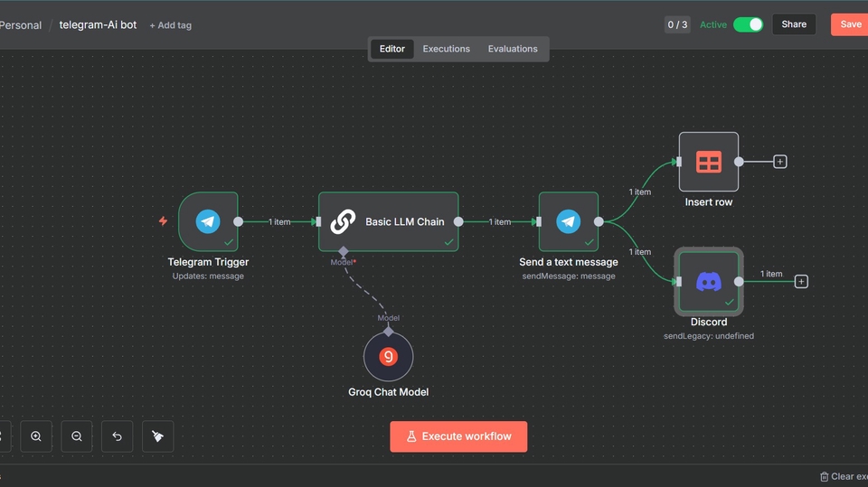Click '1 item' label on Discord output
This screenshot has height=487, width=868.
[x=771, y=274]
